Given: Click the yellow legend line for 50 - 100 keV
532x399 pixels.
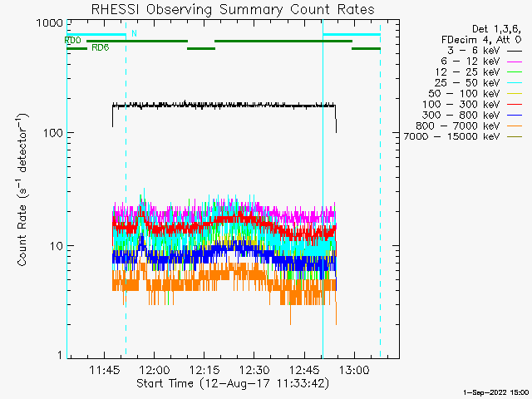Looking at the screenshot, I should pos(515,94).
